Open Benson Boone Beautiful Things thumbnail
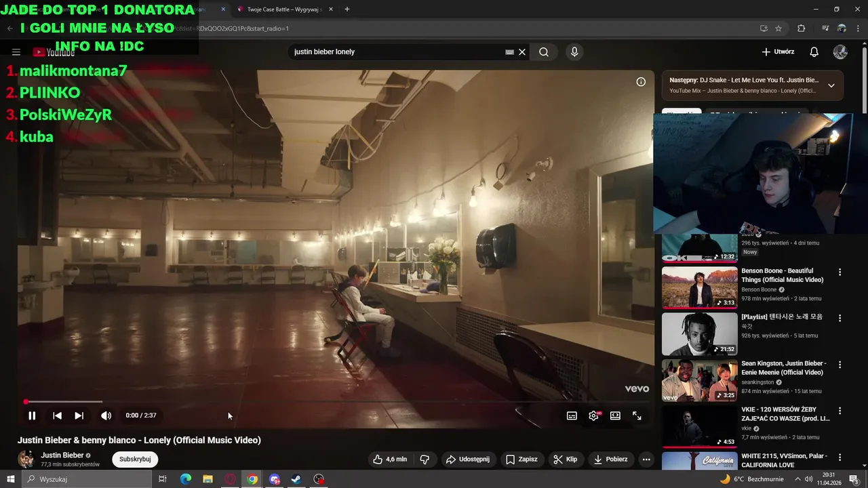Image resolution: width=868 pixels, height=488 pixels. pos(699,287)
